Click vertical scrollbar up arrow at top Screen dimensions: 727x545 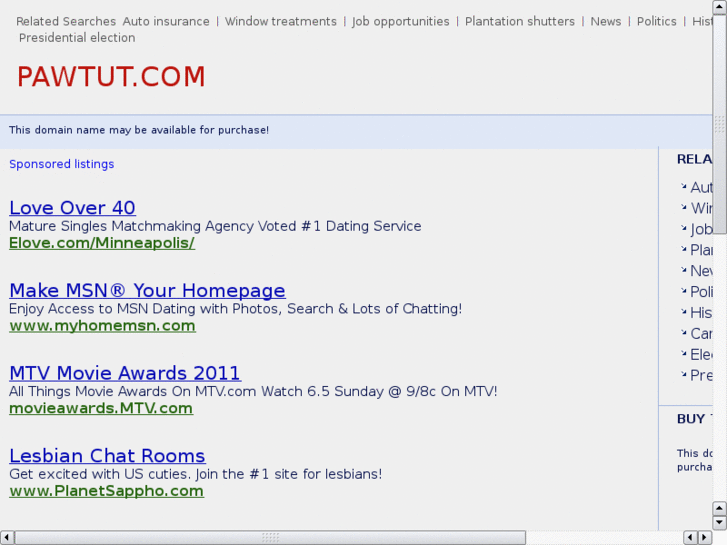720,7
